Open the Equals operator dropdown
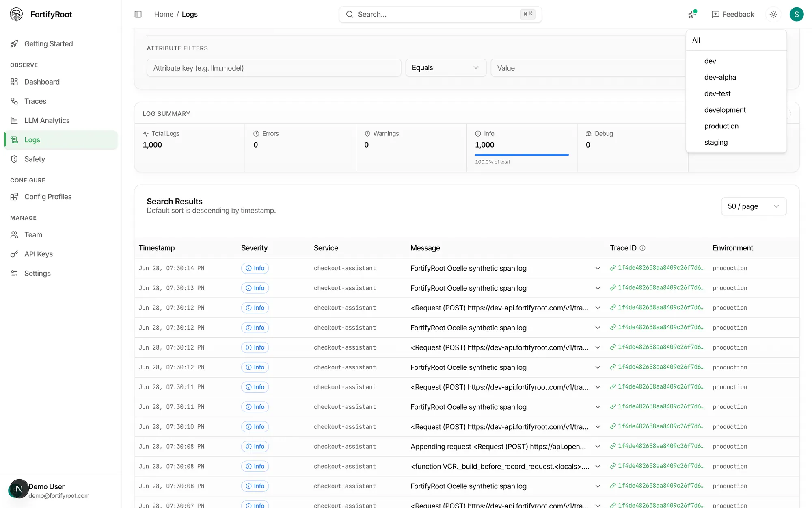Viewport: 812px width, 508px height. [x=446, y=68]
